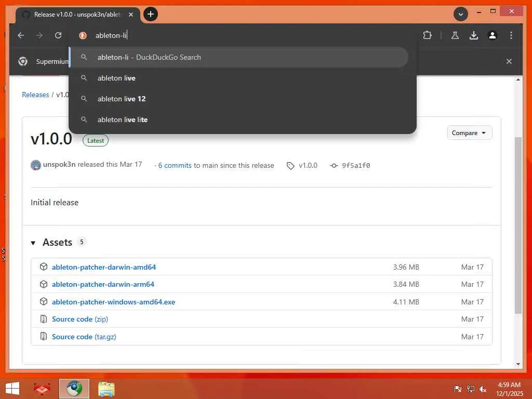This screenshot has width=532, height=399.
Task: Go back with the browser back arrow
Action: tap(21, 35)
